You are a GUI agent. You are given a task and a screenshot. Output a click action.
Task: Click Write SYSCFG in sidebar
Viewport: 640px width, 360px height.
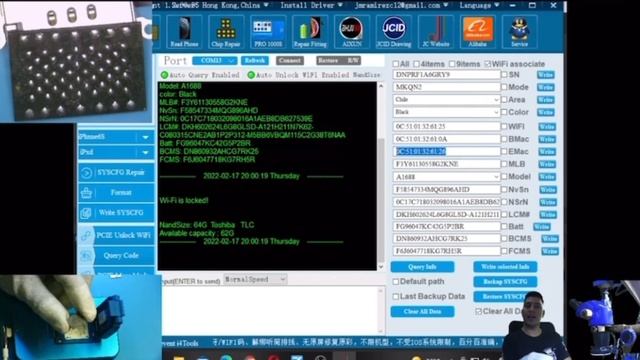click(116, 213)
